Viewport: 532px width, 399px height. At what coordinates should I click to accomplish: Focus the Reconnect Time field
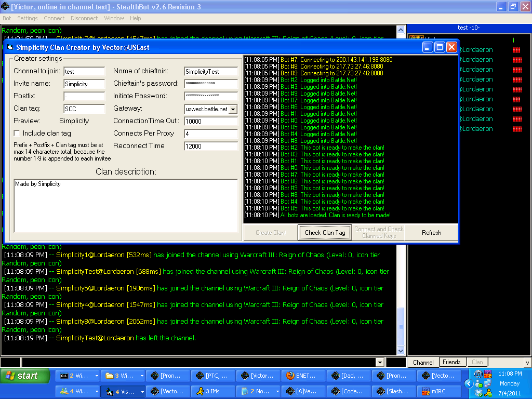211,146
